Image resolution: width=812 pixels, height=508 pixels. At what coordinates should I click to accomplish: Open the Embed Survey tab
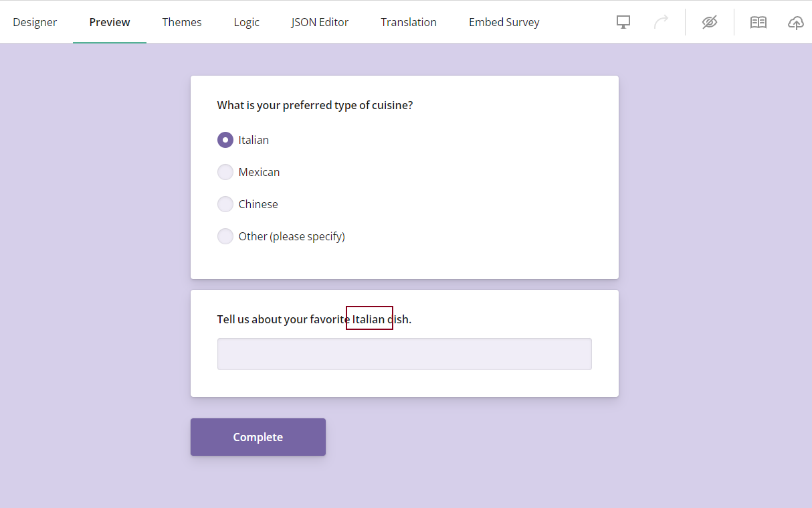[x=504, y=21]
